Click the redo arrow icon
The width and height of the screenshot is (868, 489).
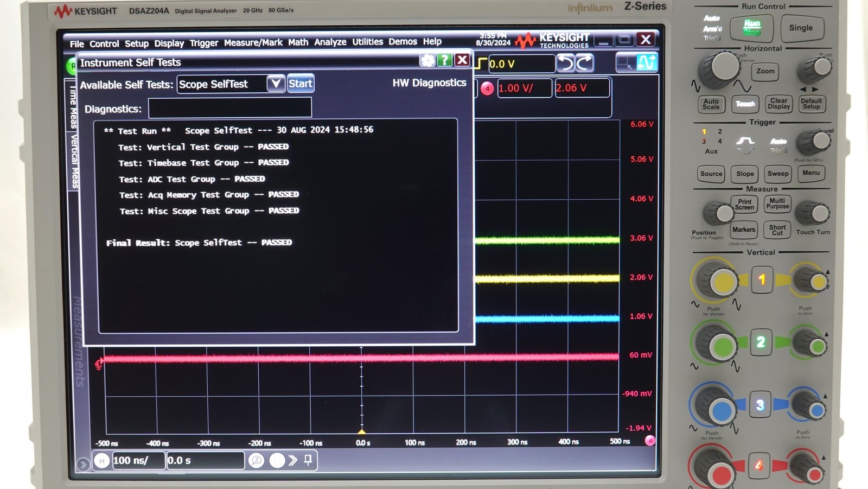pos(584,63)
